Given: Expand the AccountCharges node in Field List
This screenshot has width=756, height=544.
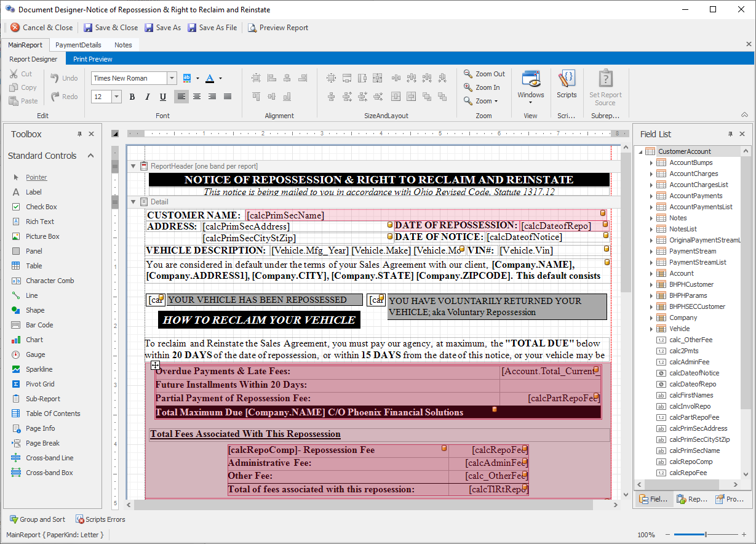Looking at the screenshot, I should coord(651,174).
